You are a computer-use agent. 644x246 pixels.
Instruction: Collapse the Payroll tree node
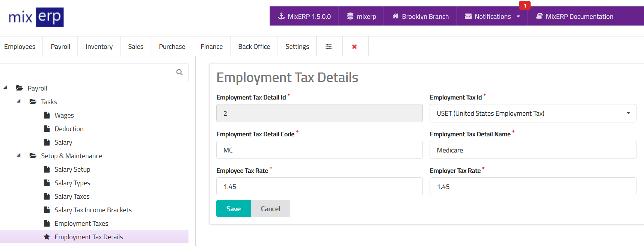(x=5, y=88)
